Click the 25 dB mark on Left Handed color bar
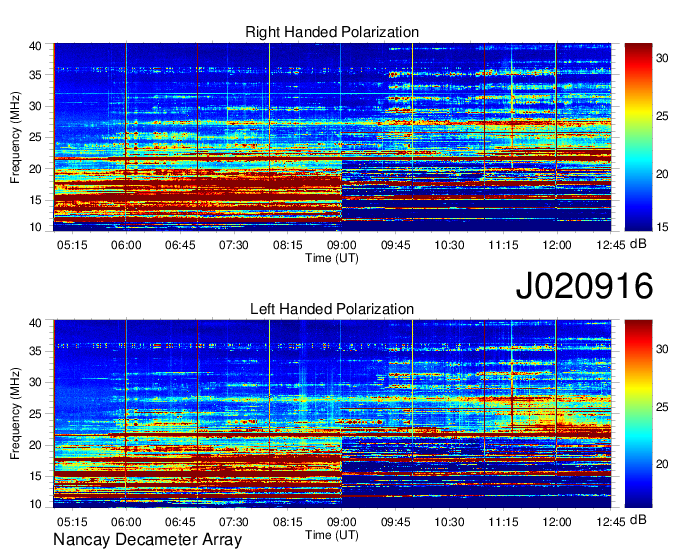Screen dimensions: 680x552 [662, 407]
